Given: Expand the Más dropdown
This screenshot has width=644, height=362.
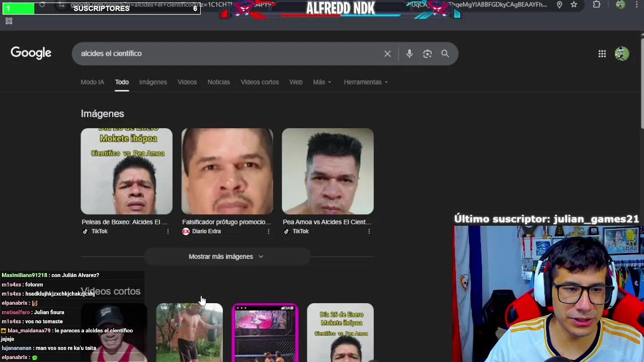Looking at the screenshot, I should [x=322, y=82].
